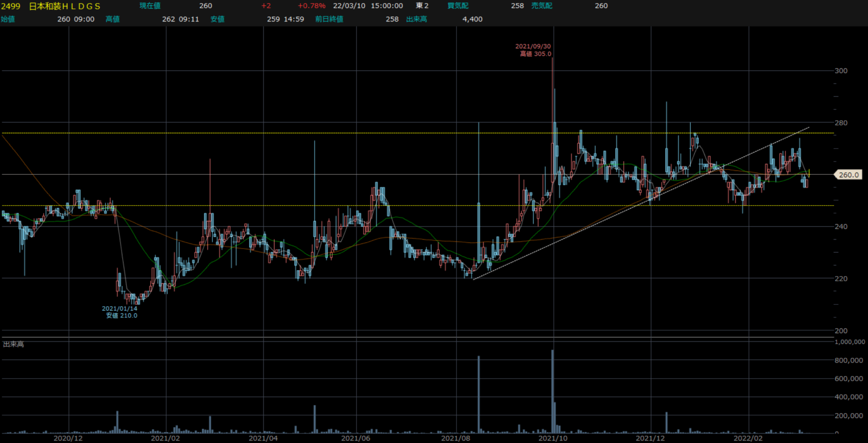
Task: Click the 1,000,000 volume axis label
Action: click(x=850, y=342)
